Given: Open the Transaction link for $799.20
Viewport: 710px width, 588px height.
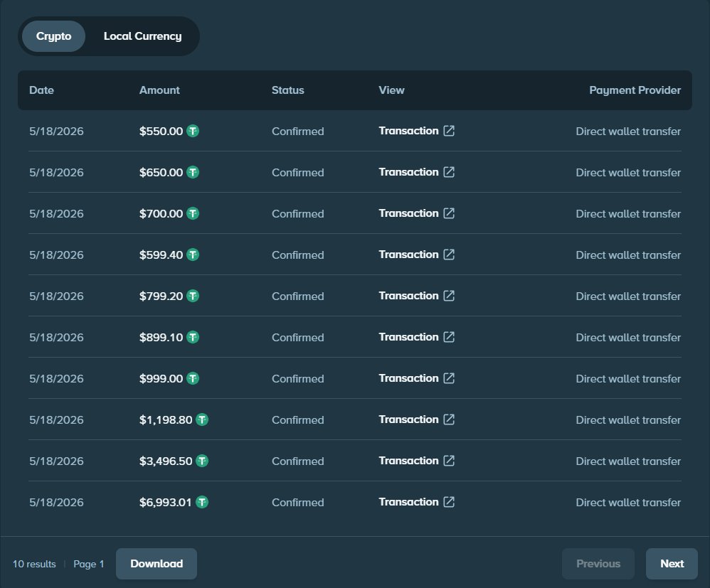Looking at the screenshot, I should (408, 296).
